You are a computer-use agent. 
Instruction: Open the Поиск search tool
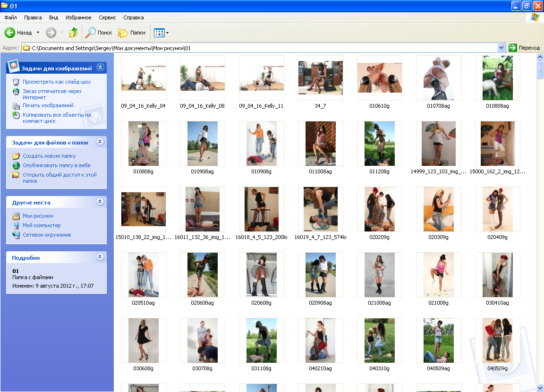99,33
